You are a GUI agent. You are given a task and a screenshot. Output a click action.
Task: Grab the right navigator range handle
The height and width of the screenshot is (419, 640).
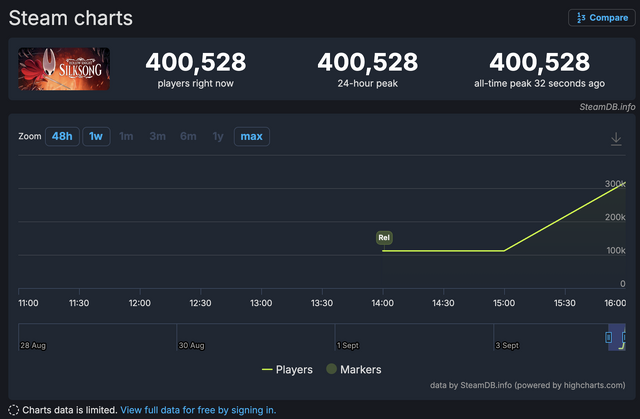click(x=624, y=337)
